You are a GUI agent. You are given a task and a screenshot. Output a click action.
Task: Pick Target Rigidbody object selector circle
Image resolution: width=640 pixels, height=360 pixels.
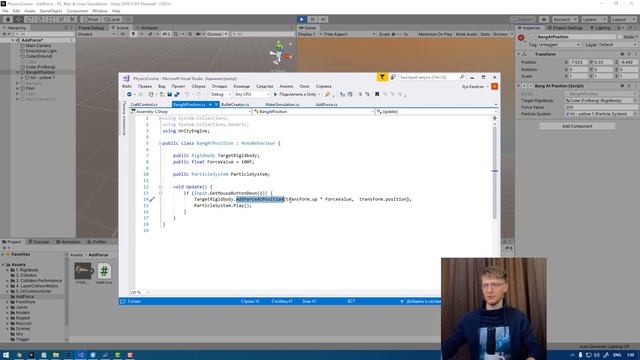click(x=635, y=101)
